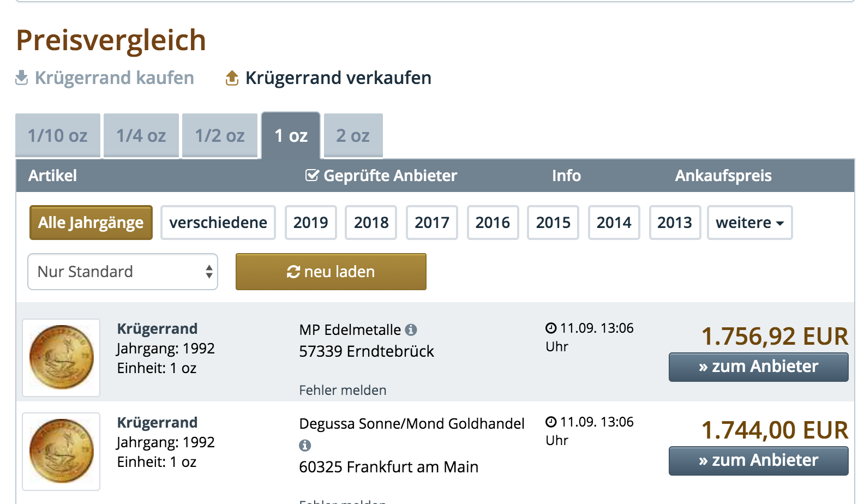Viewport: 864px width, 504px height.
Task: Click the clock icon in Degussa row
Action: click(x=551, y=422)
